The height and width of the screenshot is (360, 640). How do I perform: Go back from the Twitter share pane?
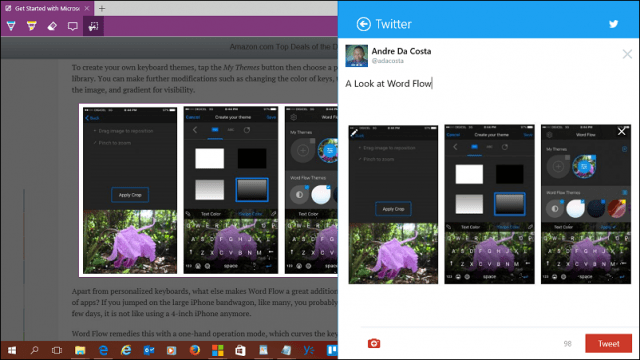[x=363, y=24]
